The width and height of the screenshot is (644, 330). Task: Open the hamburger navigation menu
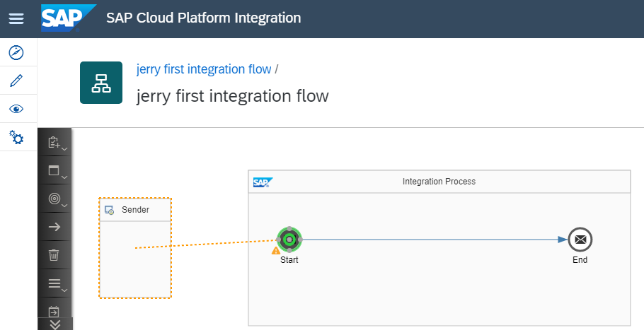click(x=16, y=18)
